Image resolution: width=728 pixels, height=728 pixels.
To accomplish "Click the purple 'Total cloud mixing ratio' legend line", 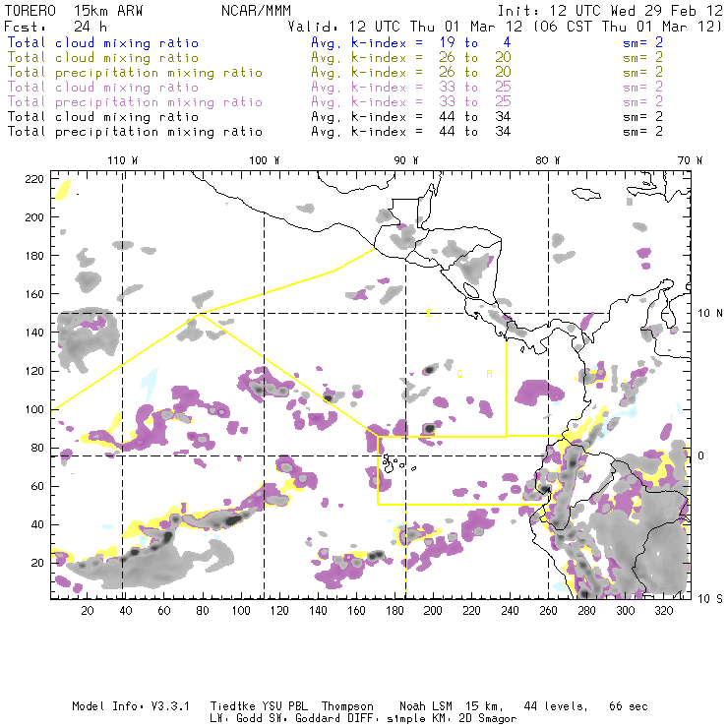I will click(102, 88).
